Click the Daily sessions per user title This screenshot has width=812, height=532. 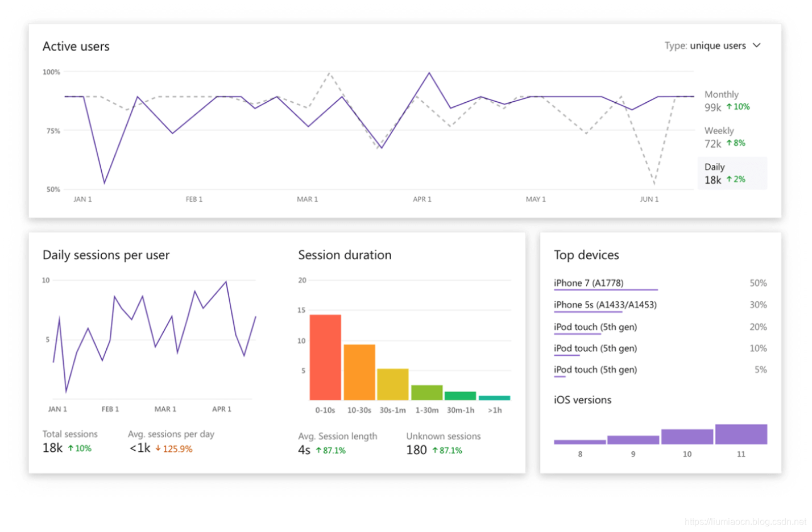click(106, 255)
